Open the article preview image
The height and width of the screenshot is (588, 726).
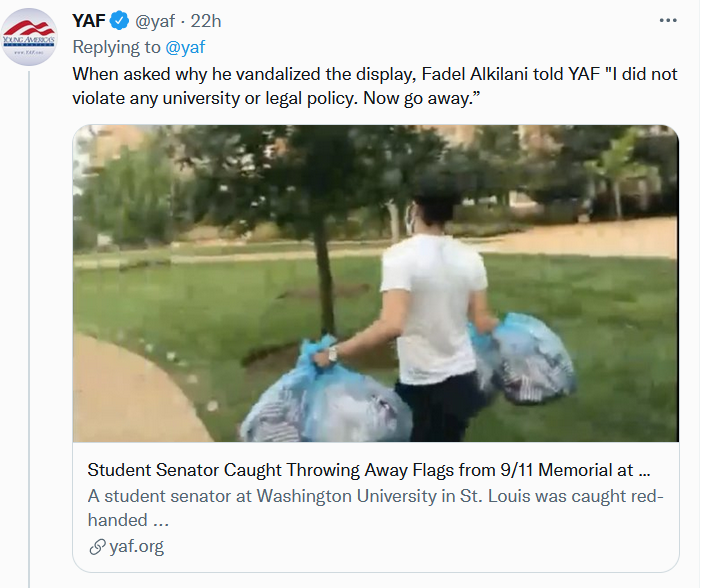point(375,283)
